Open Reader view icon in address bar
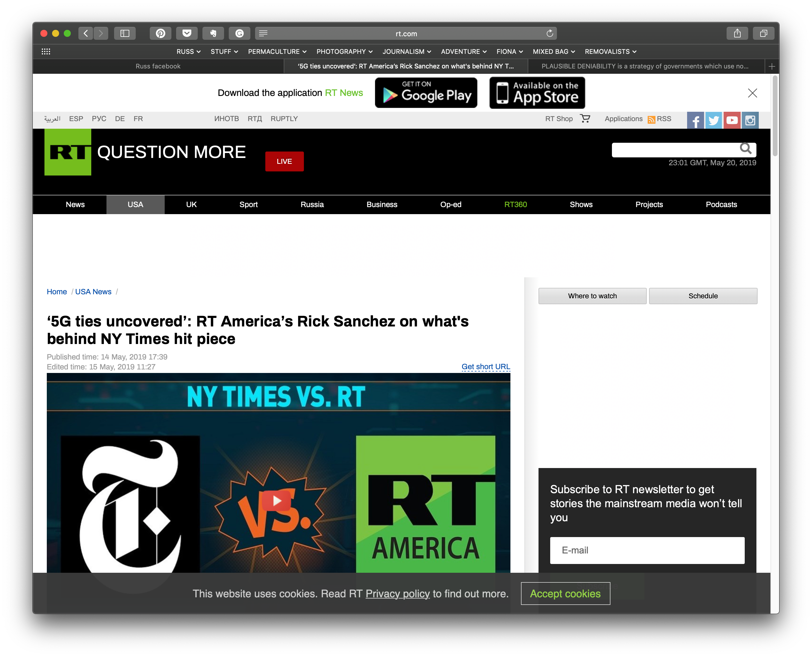 (x=263, y=33)
